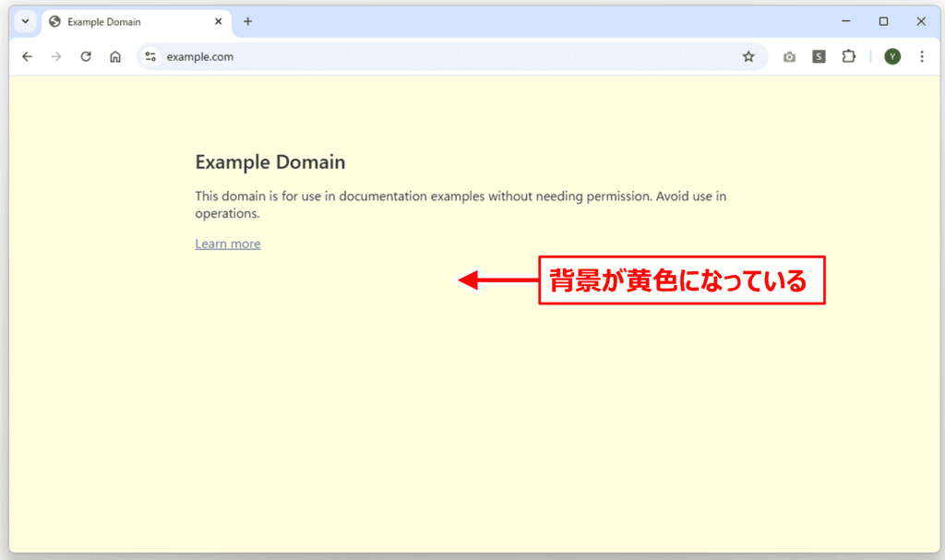Click the globe favicon on the tab
This screenshot has width=945, height=560.
(54, 21)
